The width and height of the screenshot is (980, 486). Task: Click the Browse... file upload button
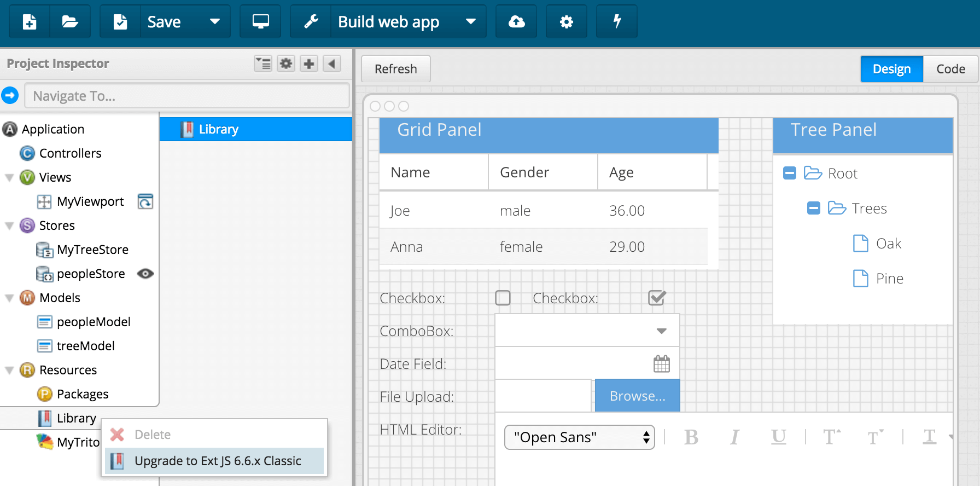(638, 396)
